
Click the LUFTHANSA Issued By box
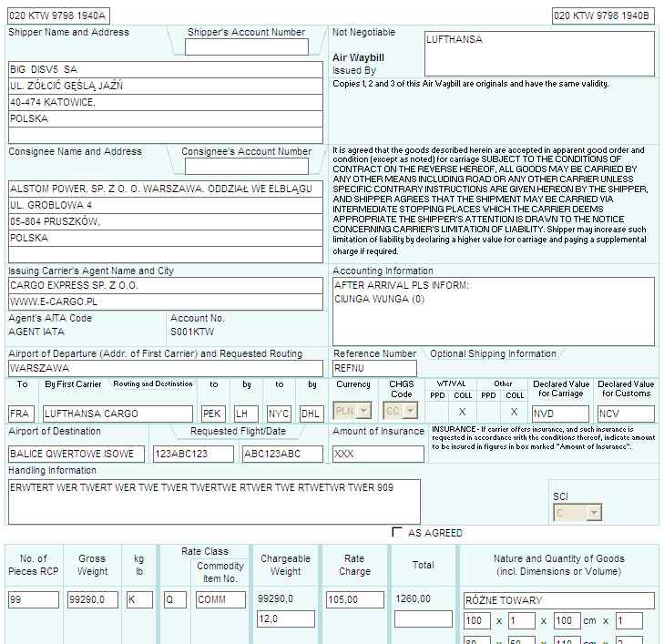coord(539,54)
